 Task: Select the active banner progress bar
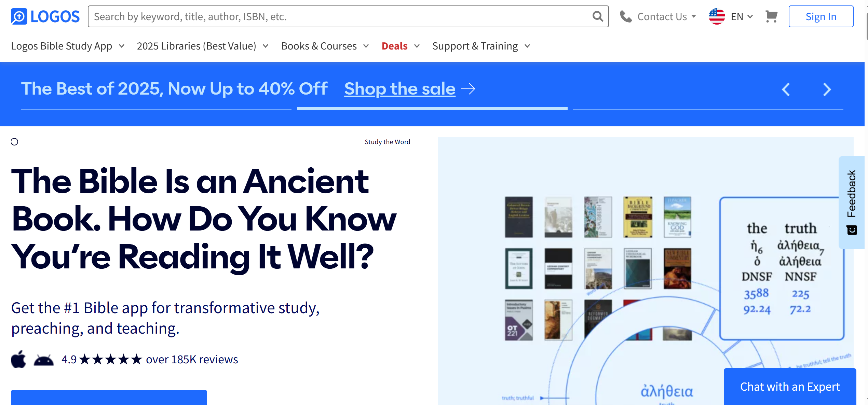click(x=432, y=109)
